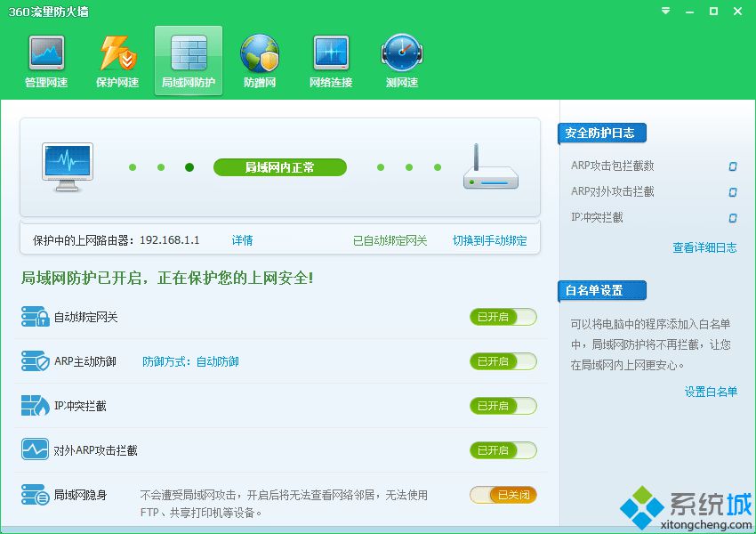Open the 防蹭网 globe icon
This screenshot has width=756, height=534.
[260, 54]
